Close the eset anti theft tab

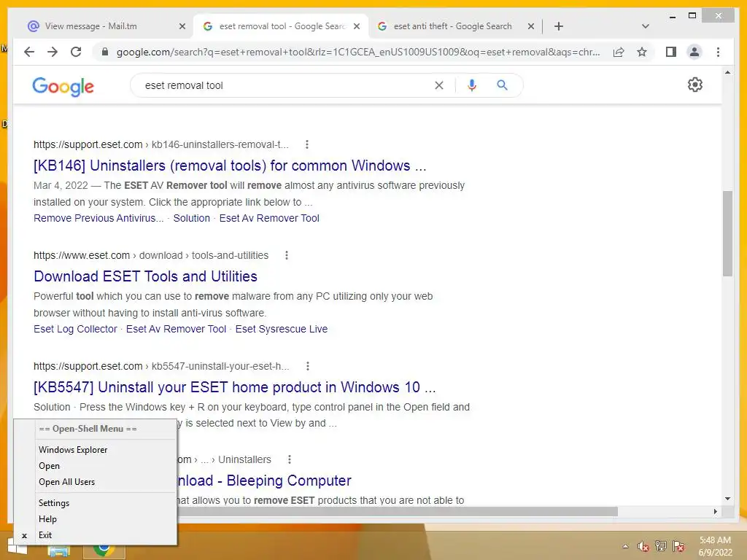(x=531, y=26)
